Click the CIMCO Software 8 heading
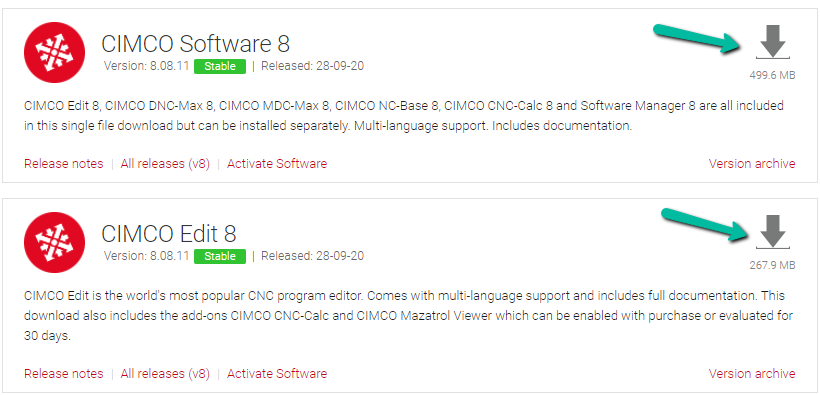820x395 pixels. point(196,44)
